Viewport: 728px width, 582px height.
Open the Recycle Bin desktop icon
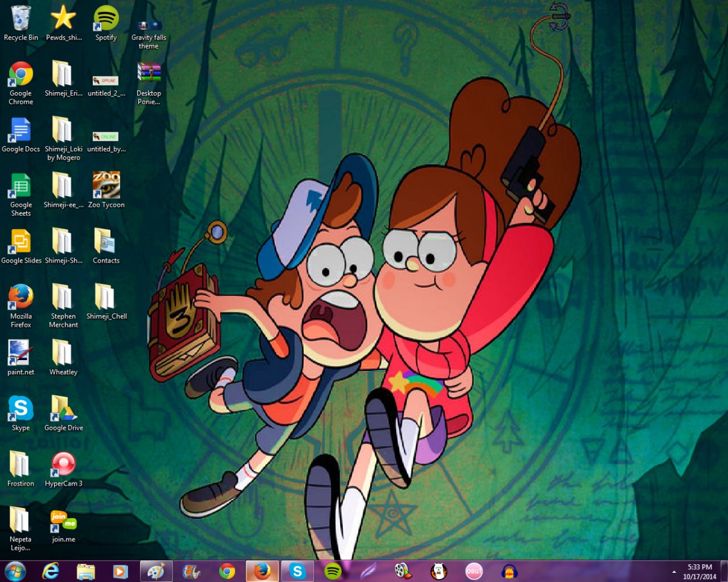pyautogui.click(x=21, y=18)
